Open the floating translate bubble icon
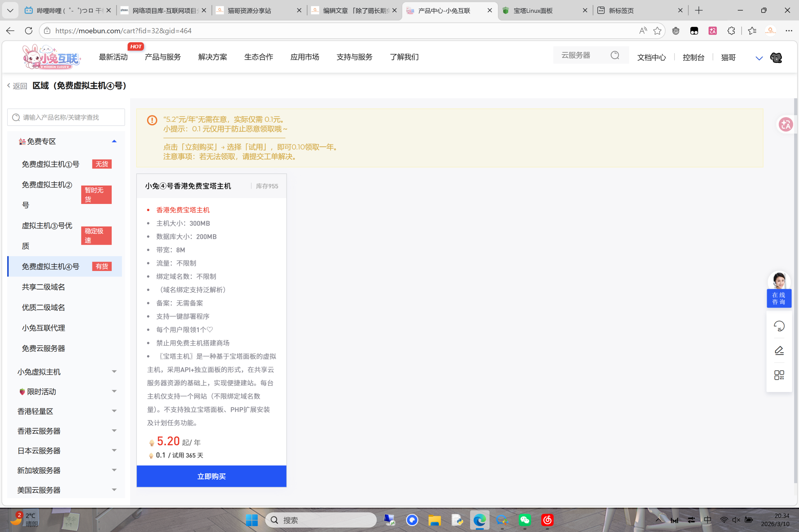This screenshot has width=799, height=532. pos(786,124)
